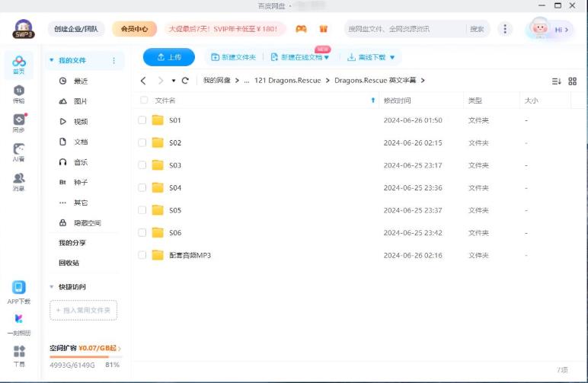The height and width of the screenshot is (383, 588).
Task: Click the Hi assistant avatar button
Action: point(550,29)
